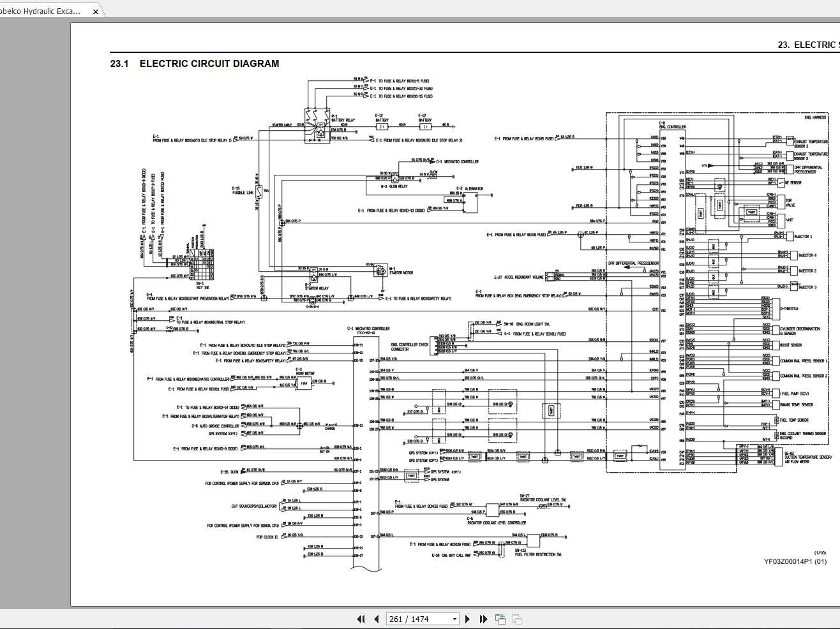Click the 'AIR FLOW METER' label
The image size is (840, 629).
pos(797,462)
